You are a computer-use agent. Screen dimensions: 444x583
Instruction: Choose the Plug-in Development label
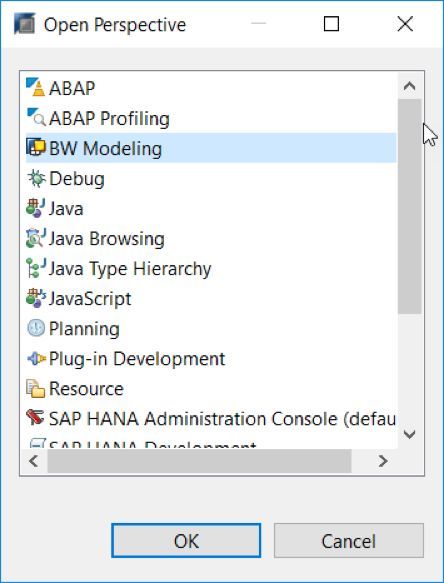137,359
